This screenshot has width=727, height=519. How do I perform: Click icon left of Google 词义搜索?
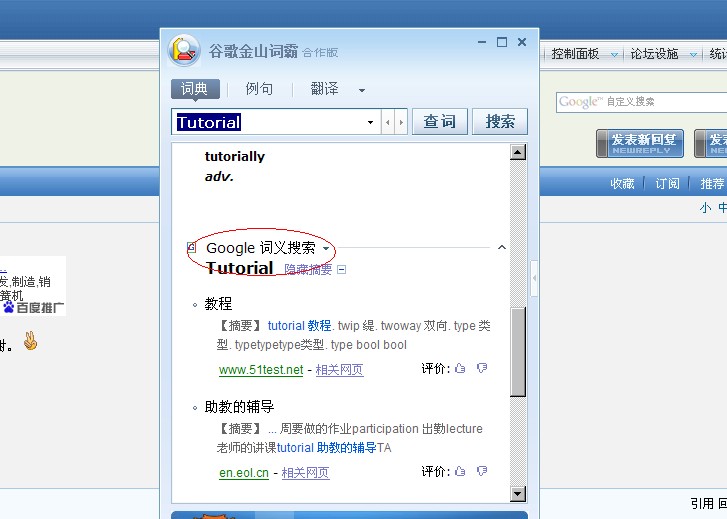tap(191, 247)
